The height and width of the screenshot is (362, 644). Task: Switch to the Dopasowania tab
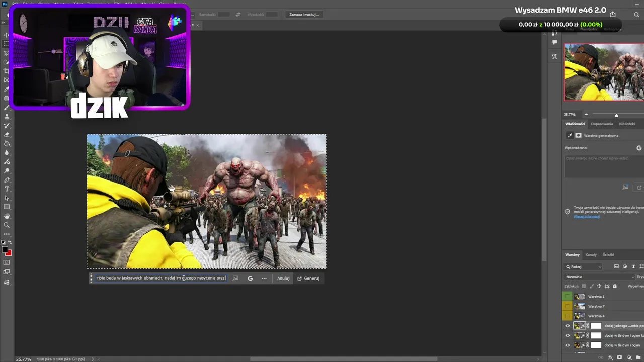(x=602, y=124)
